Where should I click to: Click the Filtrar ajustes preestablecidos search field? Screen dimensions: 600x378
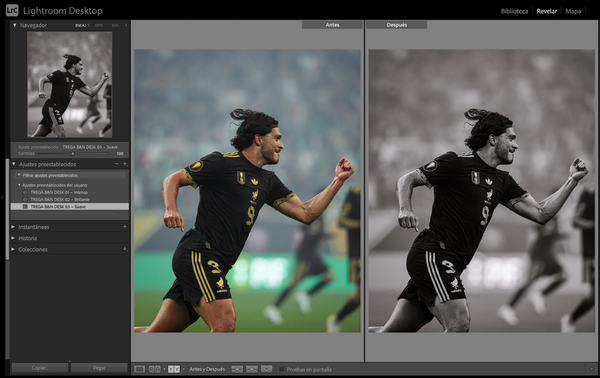click(x=70, y=175)
